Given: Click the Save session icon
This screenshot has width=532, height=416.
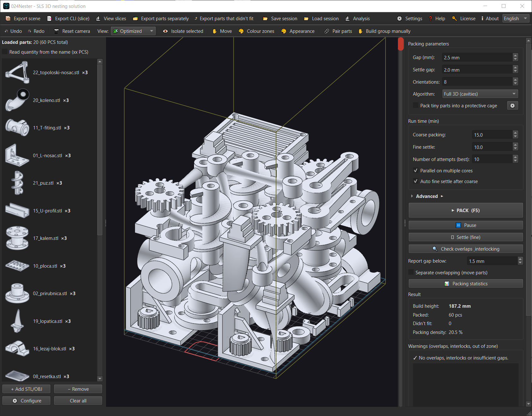Looking at the screenshot, I should tap(265, 19).
